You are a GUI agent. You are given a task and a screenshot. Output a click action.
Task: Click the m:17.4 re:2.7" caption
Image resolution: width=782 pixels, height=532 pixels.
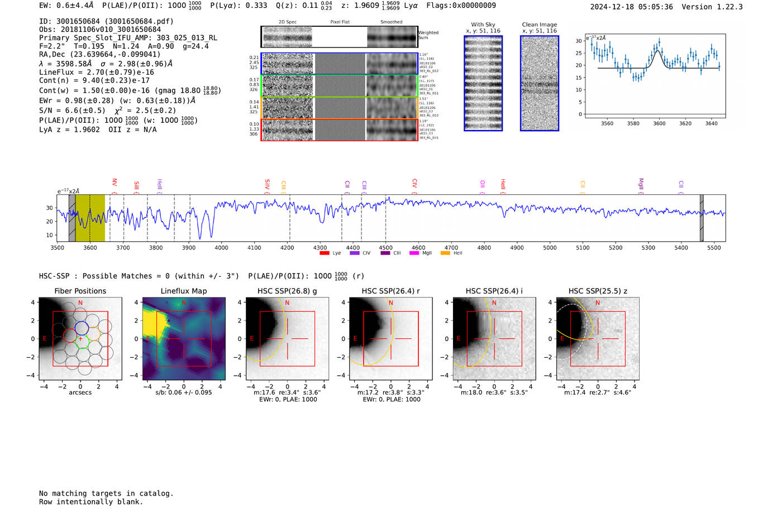[x=598, y=392]
